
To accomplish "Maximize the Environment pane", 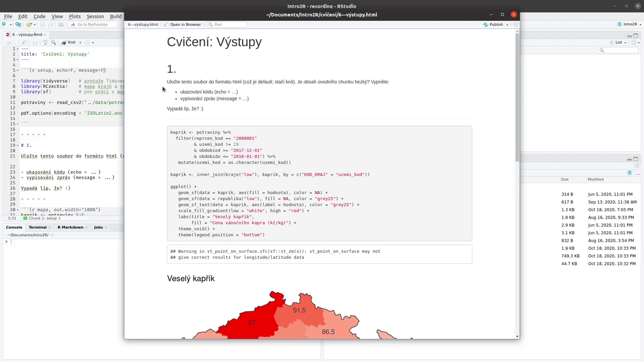I will tap(636, 35).
